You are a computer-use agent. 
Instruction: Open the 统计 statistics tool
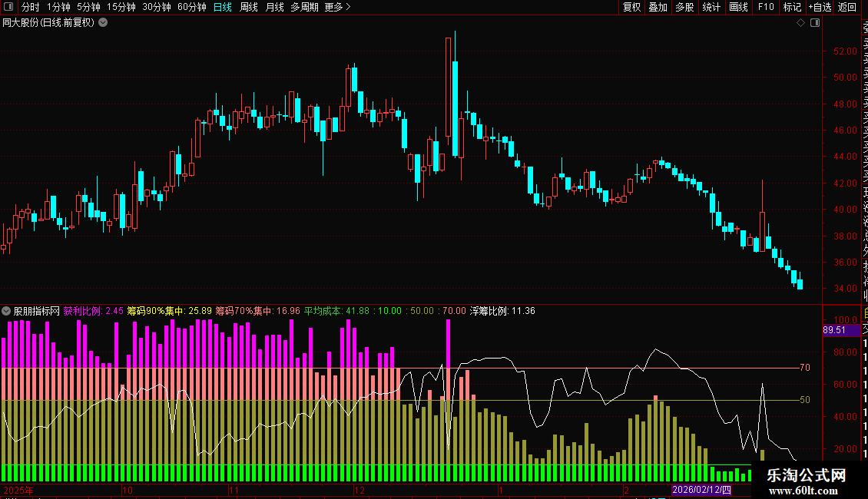click(x=711, y=7)
